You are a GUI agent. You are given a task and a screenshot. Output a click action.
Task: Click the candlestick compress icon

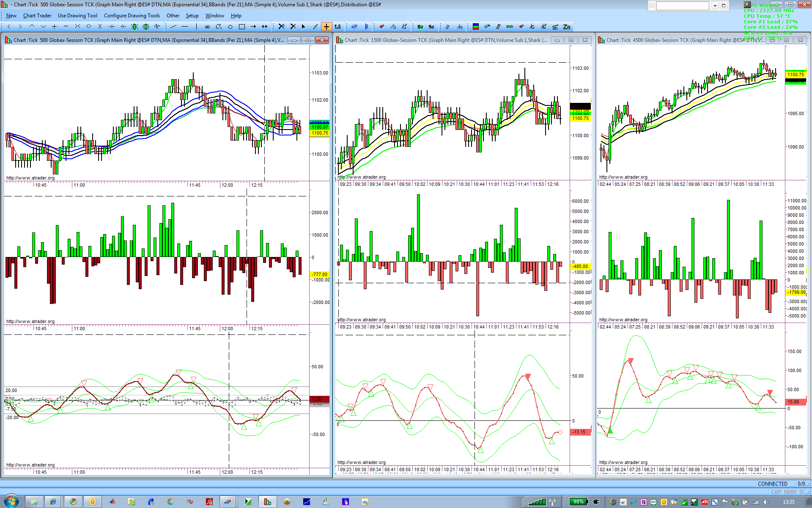134,27
